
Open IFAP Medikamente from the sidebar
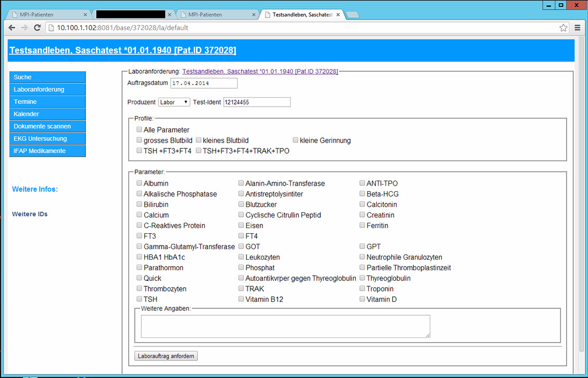pyautogui.click(x=47, y=151)
